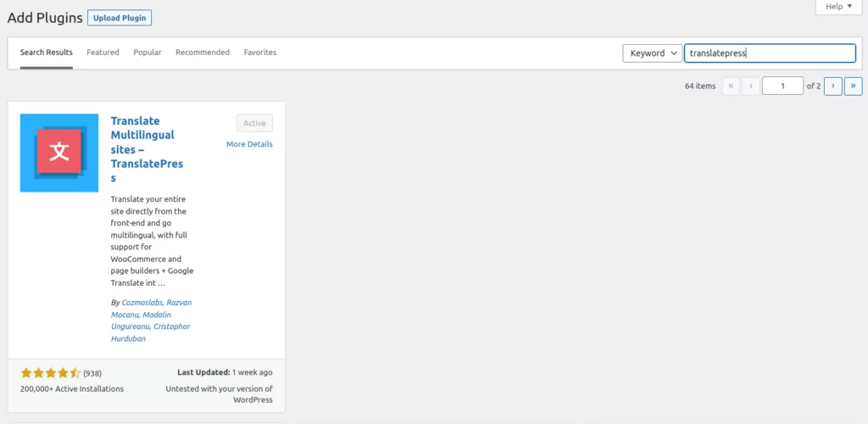Screen dimensions: 868x424
Task: Click the current page number field
Action: tap(782, 86)
